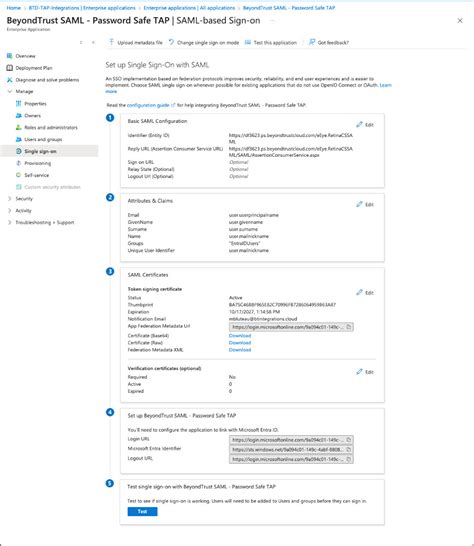474x546 pixels.
Task: Edit Token signing certificate
Action: click(365, 292)
